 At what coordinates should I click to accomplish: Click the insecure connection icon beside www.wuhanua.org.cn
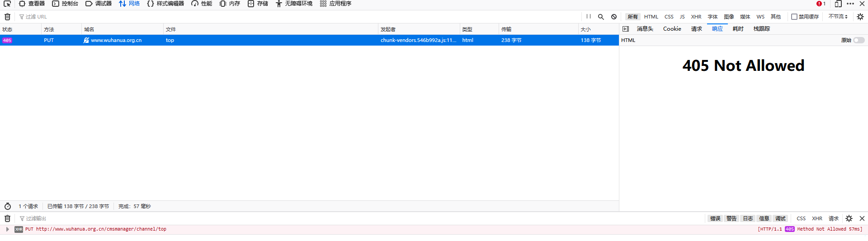86,40
